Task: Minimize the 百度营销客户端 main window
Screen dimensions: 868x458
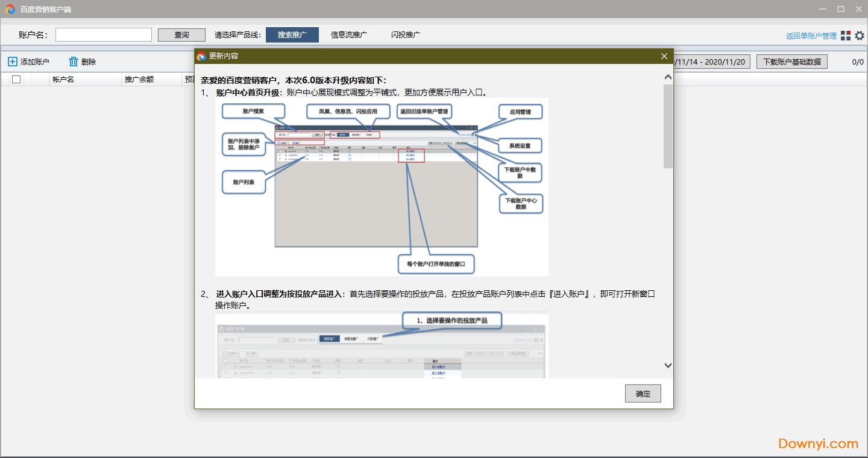Action: click(823, 9)
